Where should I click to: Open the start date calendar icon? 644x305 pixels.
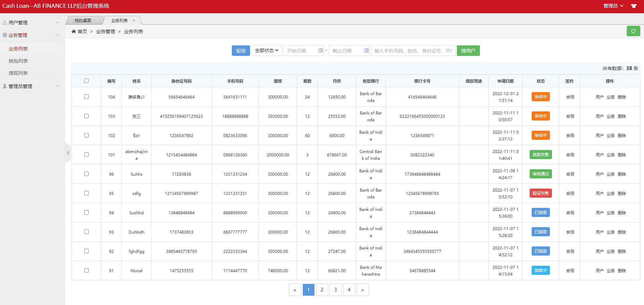pyautogui.click(x=320, y=50)
